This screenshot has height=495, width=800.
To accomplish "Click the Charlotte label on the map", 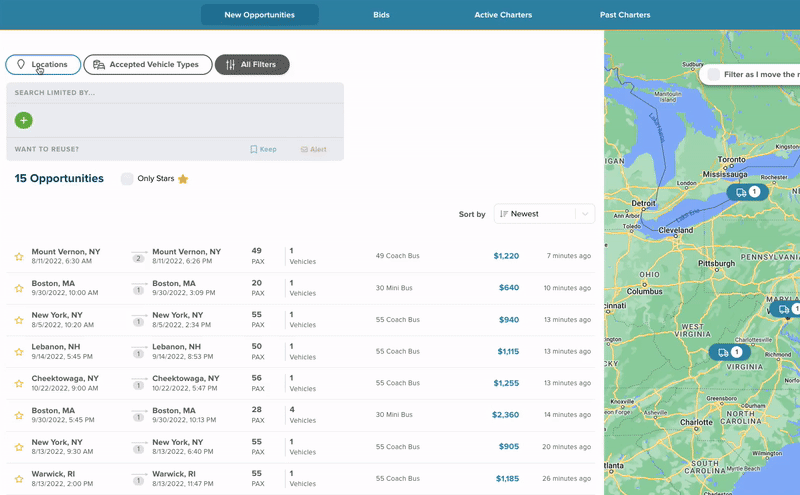I will pyautogui.click(x=696, y=423).
